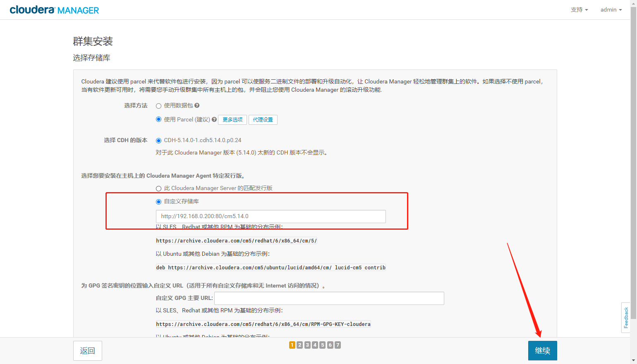Choose the 自定义存储库 radio button
Image resolution: width=637 pixels, height=364 pixels.
158,202
